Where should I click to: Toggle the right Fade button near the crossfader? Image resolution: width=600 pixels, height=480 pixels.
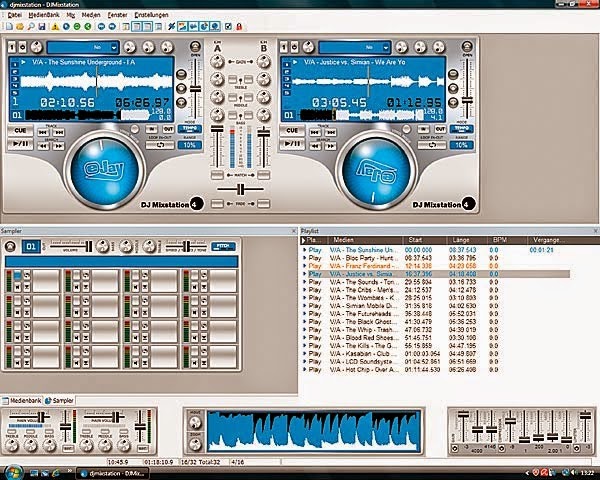(263, 204)
